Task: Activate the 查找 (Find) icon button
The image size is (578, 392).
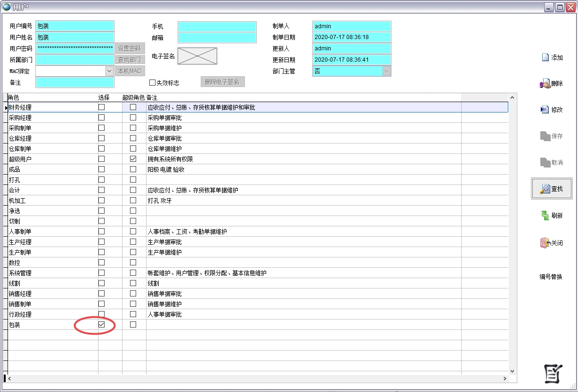Action: point(552,188)
